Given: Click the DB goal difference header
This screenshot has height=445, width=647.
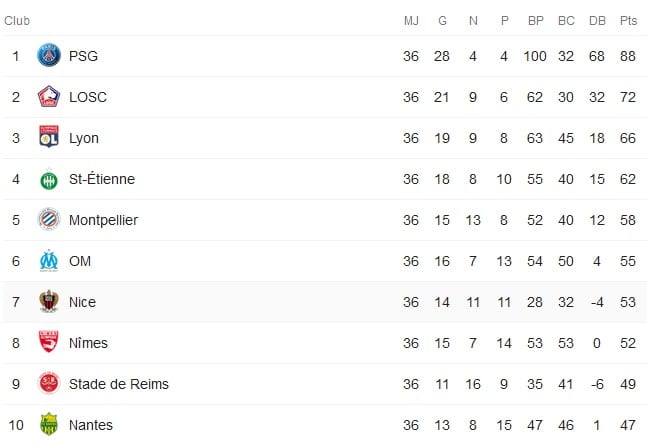Looking at the screenshot, I should [597, 21].
